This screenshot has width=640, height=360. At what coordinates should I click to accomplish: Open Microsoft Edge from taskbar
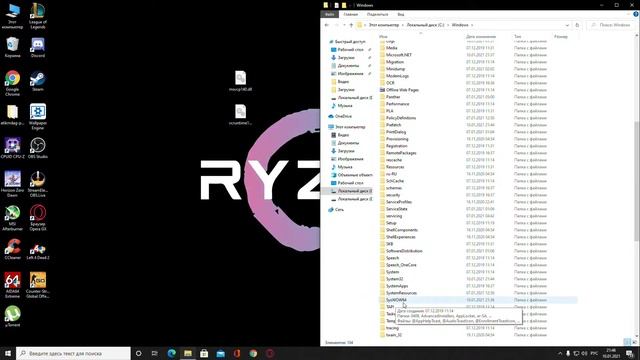(171, 353)
